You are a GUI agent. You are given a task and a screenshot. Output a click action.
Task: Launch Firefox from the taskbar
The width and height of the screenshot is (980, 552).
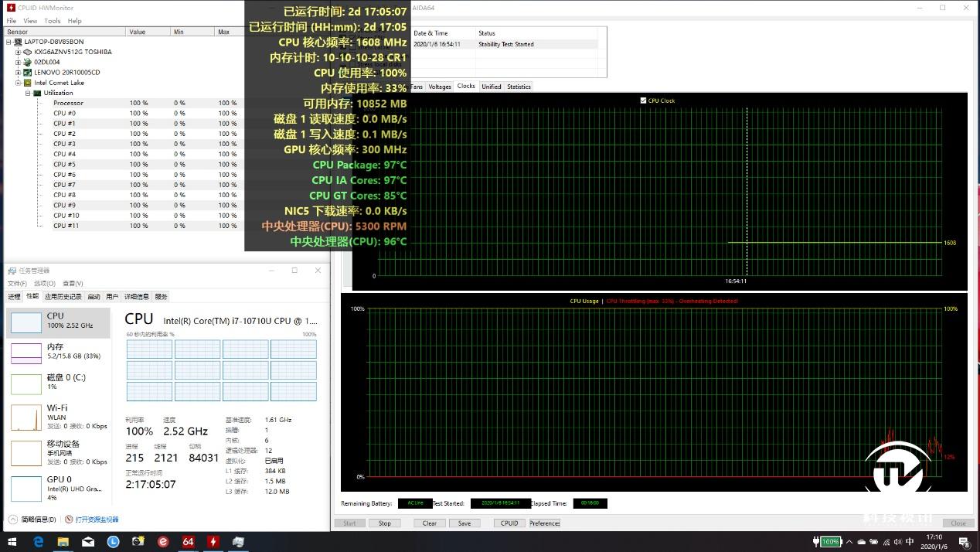click(x=164, y=542)
